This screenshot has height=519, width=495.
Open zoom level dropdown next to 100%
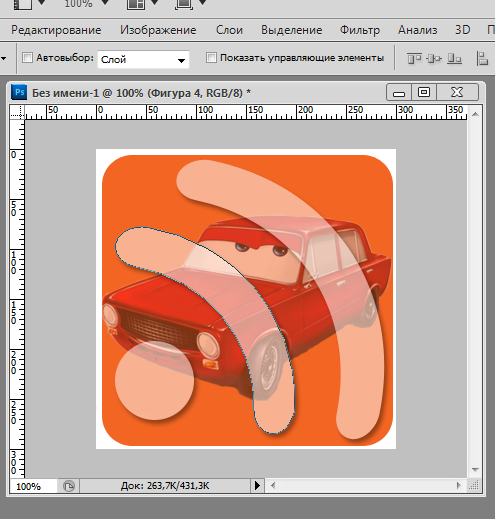click(x=105, y=3)
